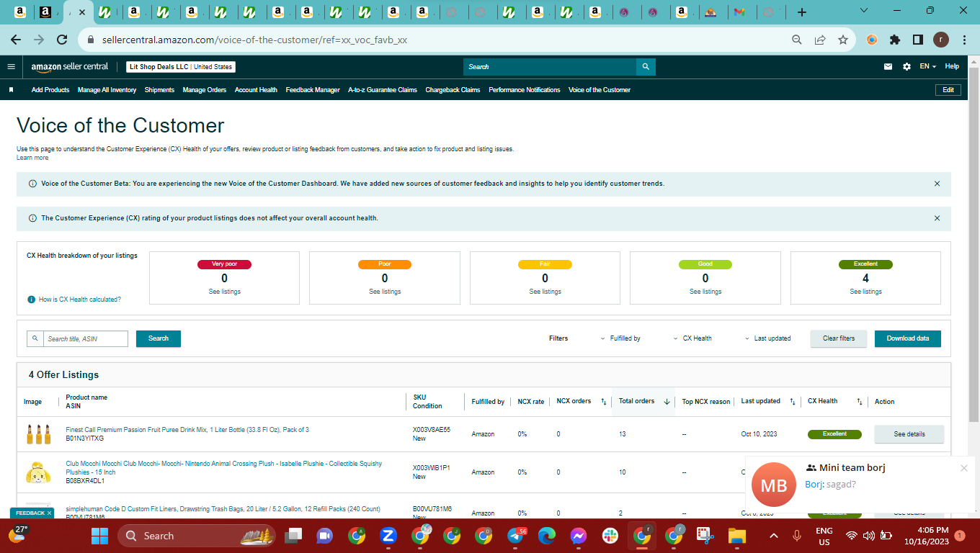
Task: Open the messages envelope icon
Action: (888, 67)
